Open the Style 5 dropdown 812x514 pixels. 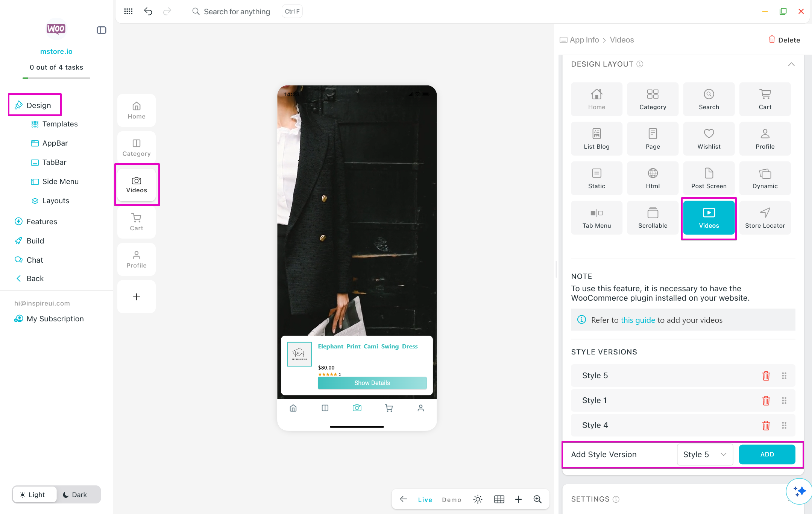point(704,455)
